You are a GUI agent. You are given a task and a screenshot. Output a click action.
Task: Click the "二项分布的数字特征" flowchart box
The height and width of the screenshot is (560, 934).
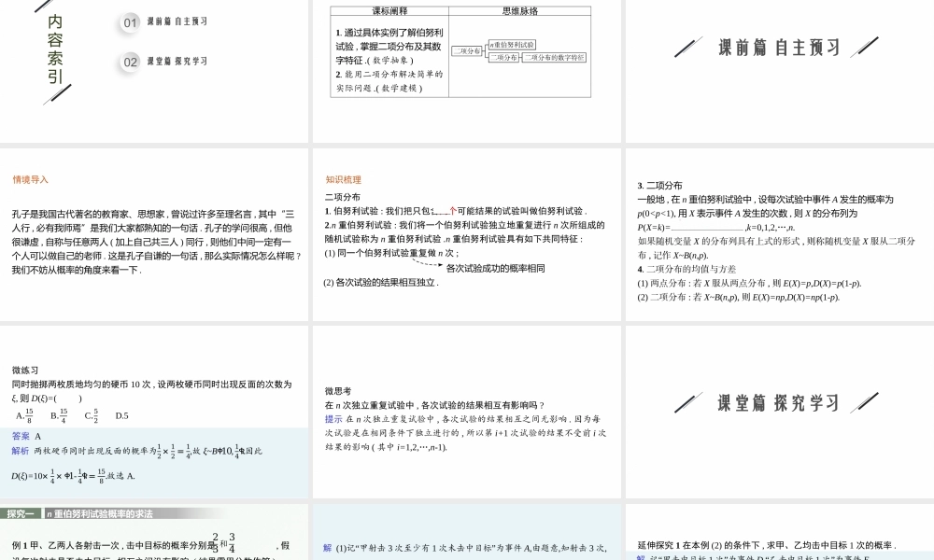pyautogui.click(x=556, y=58)
